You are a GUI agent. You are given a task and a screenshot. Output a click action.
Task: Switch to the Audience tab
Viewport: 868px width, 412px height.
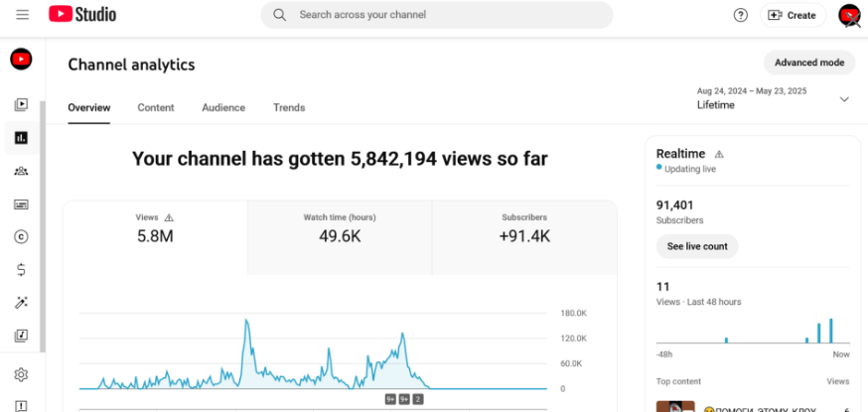point(223,108)
